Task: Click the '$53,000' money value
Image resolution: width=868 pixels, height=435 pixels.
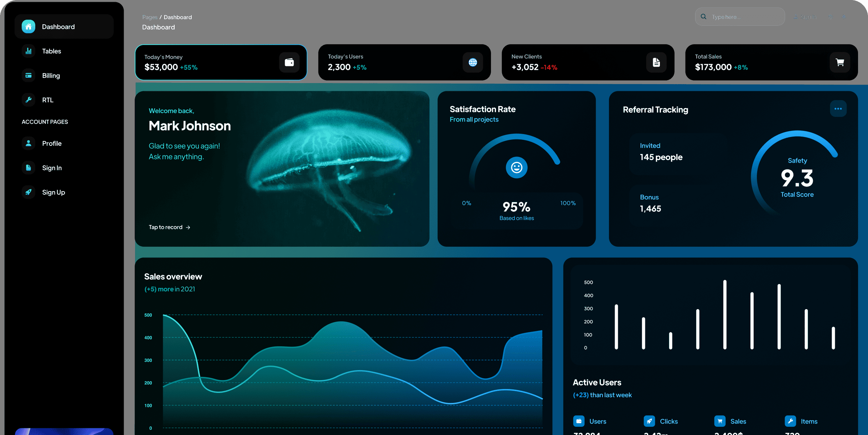Action: coord(161,67)
